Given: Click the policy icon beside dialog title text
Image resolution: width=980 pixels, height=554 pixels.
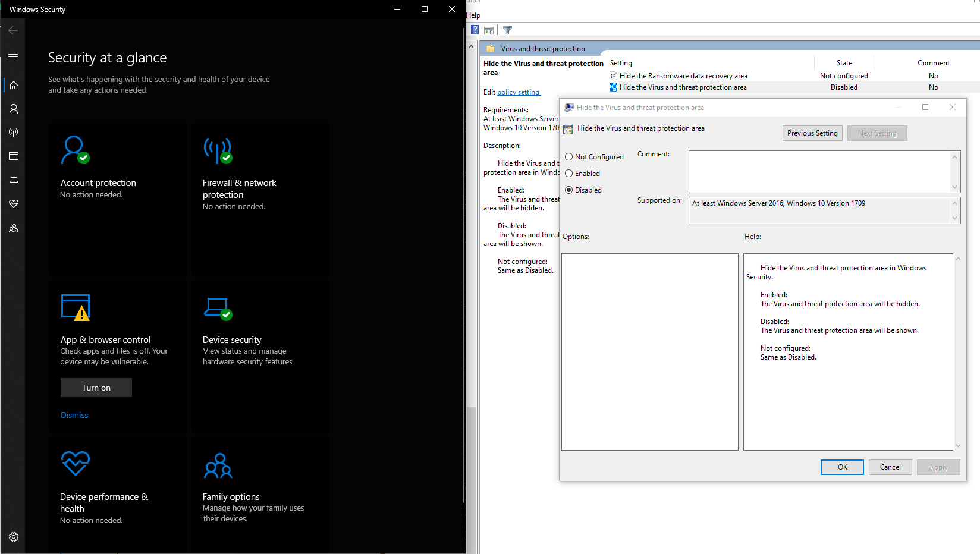Looking at the screenshot, I should point(568,129).
